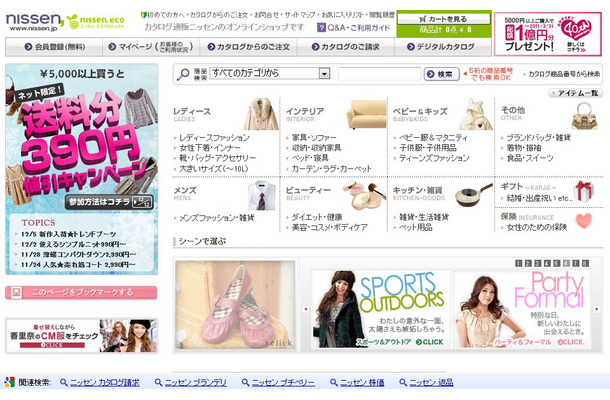Screen dimensions: 610x400
Task: Go to carousel page 1
Action: (518, 263)
